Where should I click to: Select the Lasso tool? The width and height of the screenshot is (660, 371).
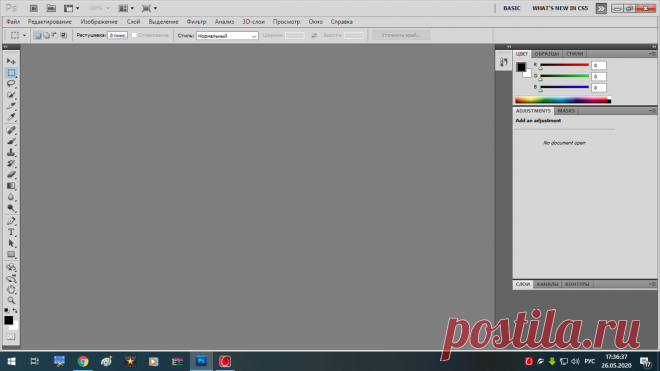point(11,84)
